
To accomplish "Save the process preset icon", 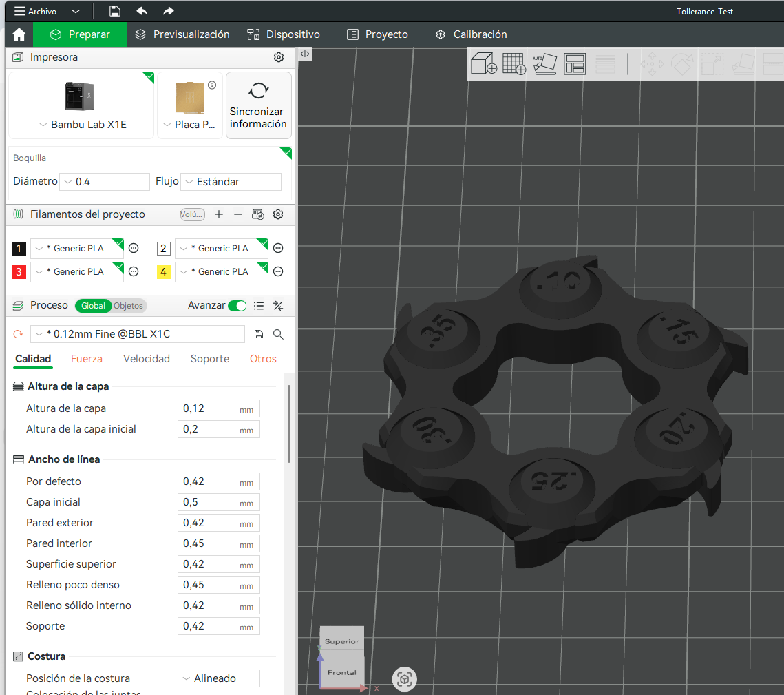I will pyautogui.click(x=259, y=334).
